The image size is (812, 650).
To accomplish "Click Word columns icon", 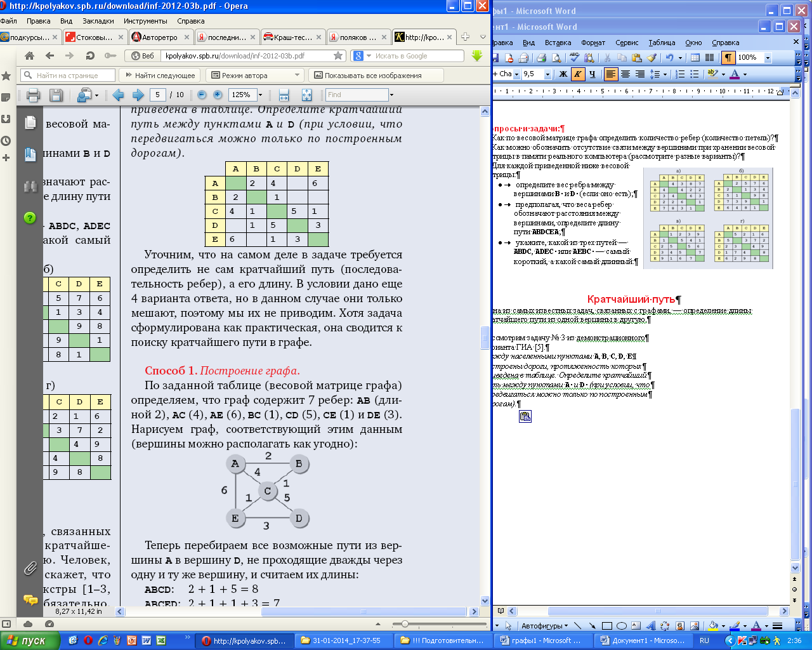I will (710, 57).
